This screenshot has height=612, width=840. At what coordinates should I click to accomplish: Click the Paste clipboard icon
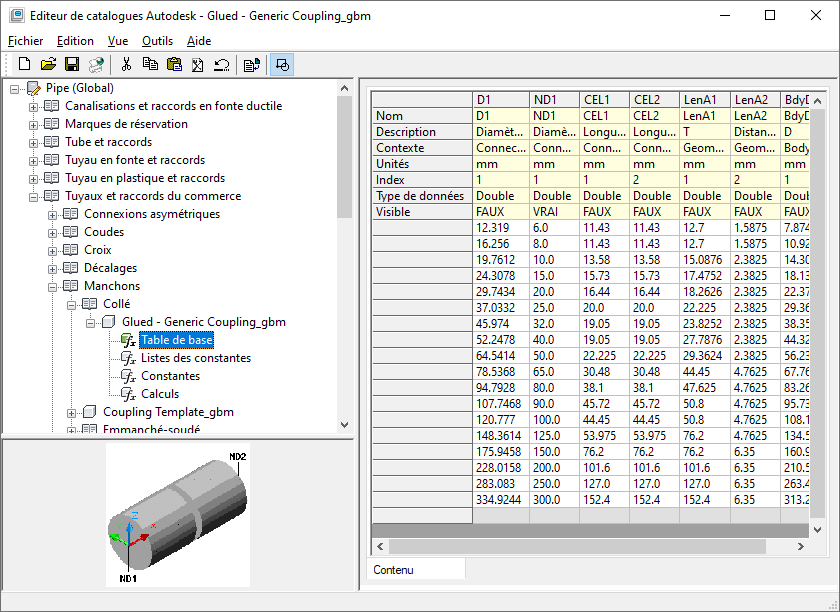174,65
